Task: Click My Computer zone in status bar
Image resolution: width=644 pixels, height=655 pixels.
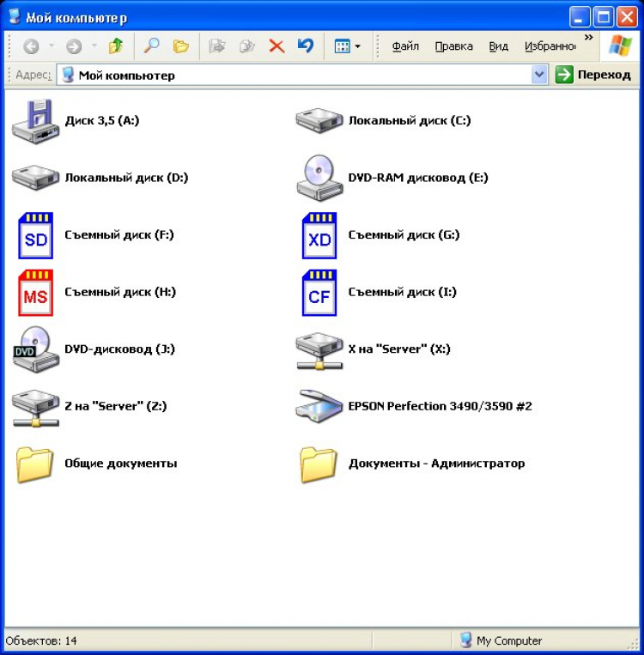Action: click(501, 640)
